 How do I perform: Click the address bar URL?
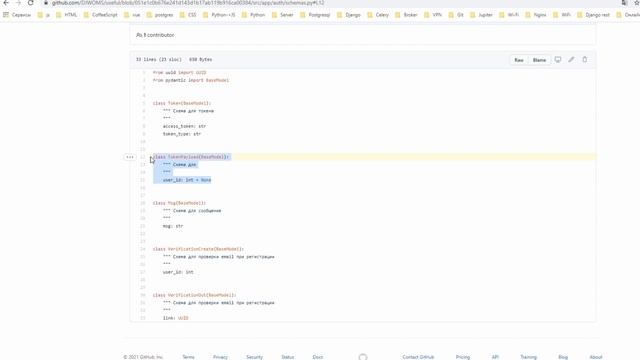[x=188, y=3]
